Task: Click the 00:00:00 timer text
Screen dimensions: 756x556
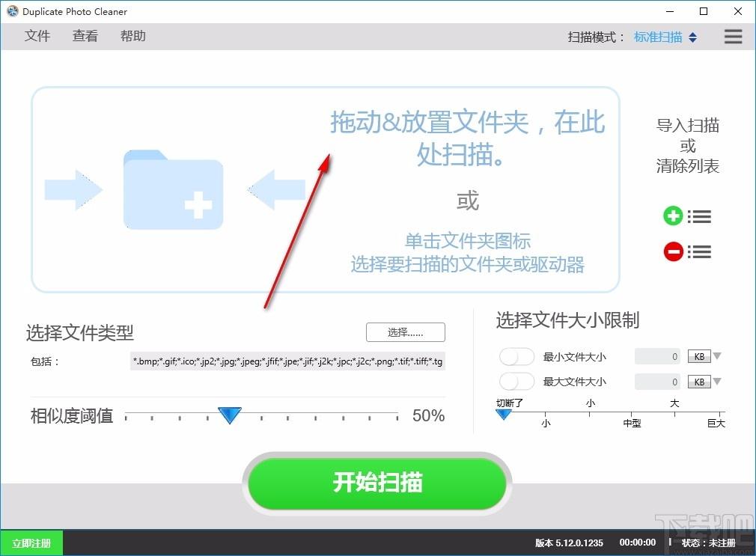Action: click(x=638, y=543)
